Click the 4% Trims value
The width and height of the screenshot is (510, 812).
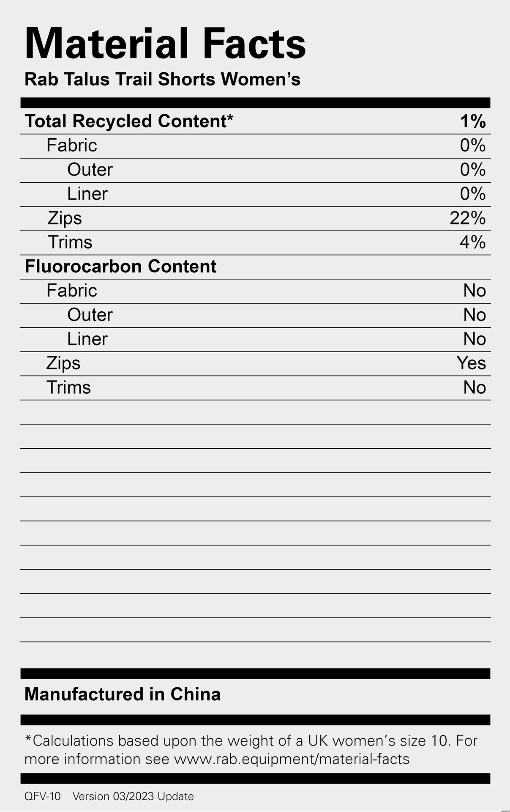(473, 242)
